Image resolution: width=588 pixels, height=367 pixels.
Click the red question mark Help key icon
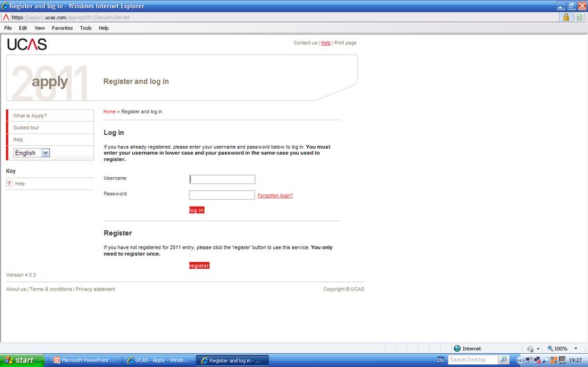[x=10, y=184]
